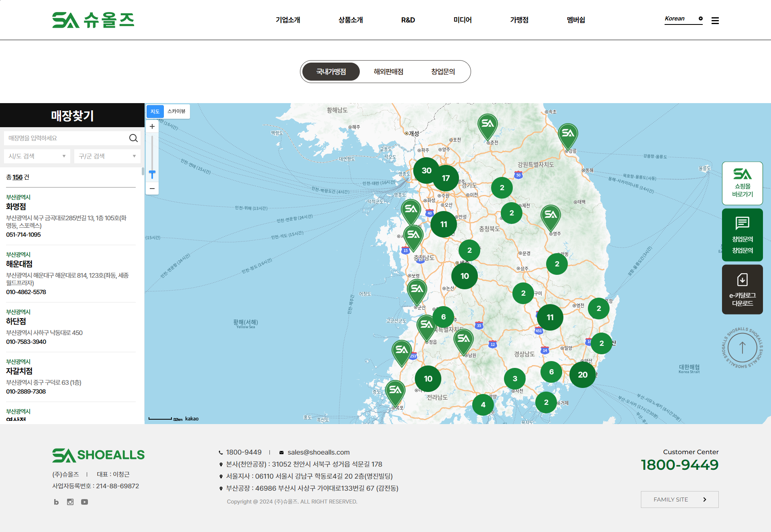This screenshot has height=532, width=771.
Task: Open the 창업문의 side panel button
Action: pos(742,235)
